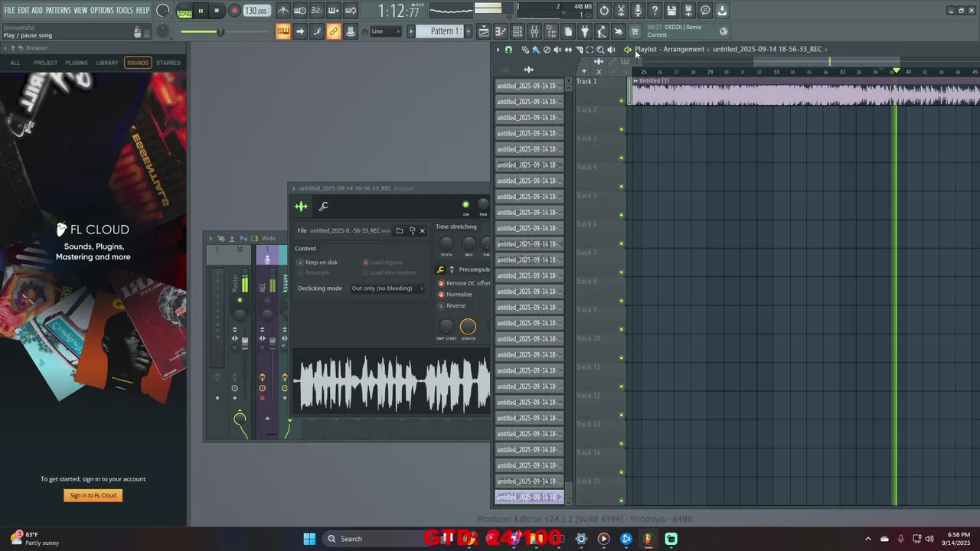This screenshot has height=551, width=980.
Task: Open the Mixer view toolbar icon
Action: click(534, 31)
